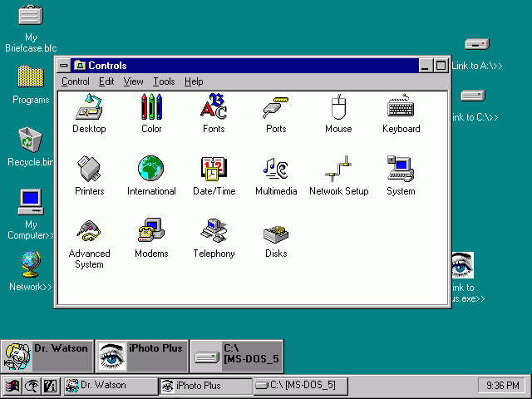Viewport: 532px width, 399px height.
Task: Switch to iPhoto Plus taskbar button
Action: tap(205, 386)
